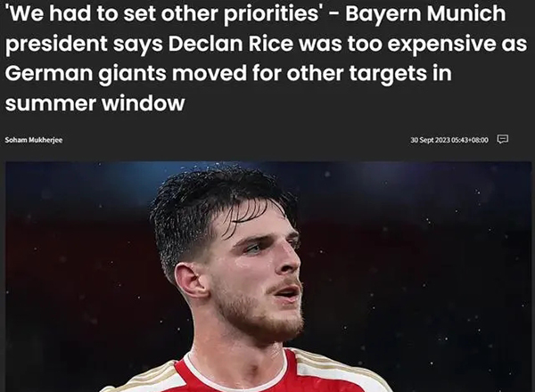Click the 05:43+08:00 time stamp

pyautogui.click(x=470, y=140)
